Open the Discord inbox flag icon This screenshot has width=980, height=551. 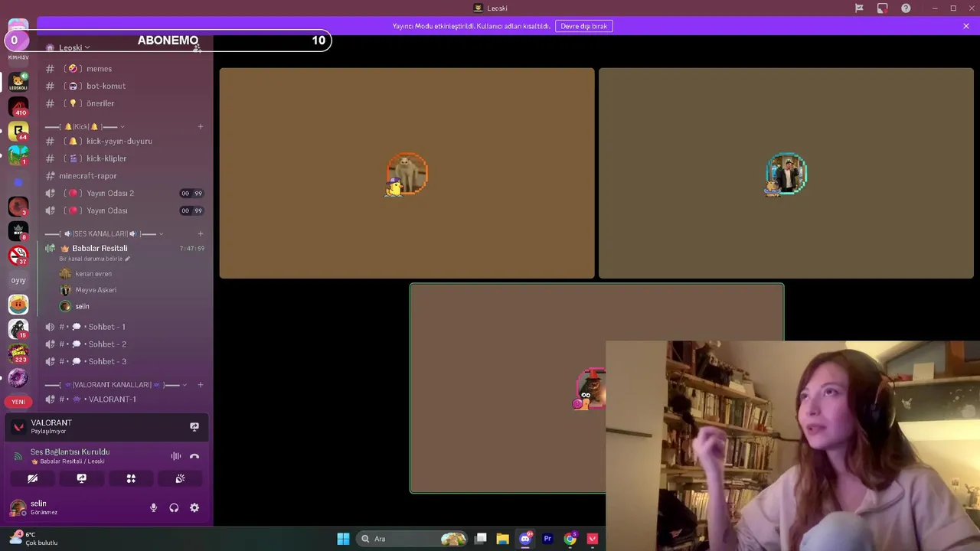click(859, 8)
